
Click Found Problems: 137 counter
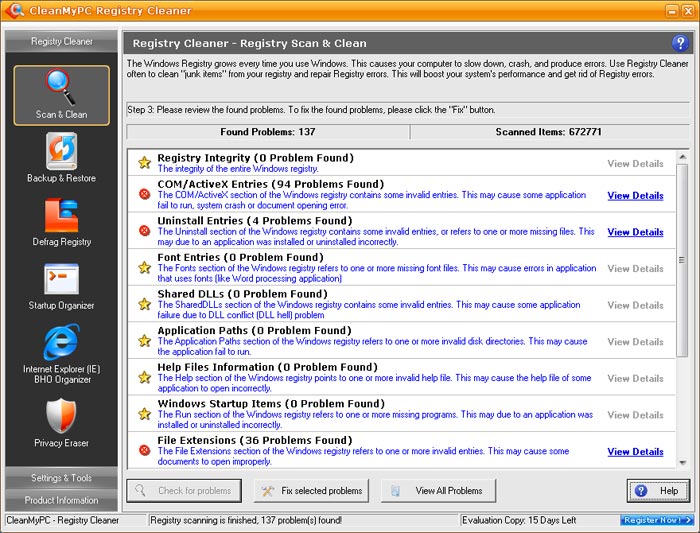268,132
